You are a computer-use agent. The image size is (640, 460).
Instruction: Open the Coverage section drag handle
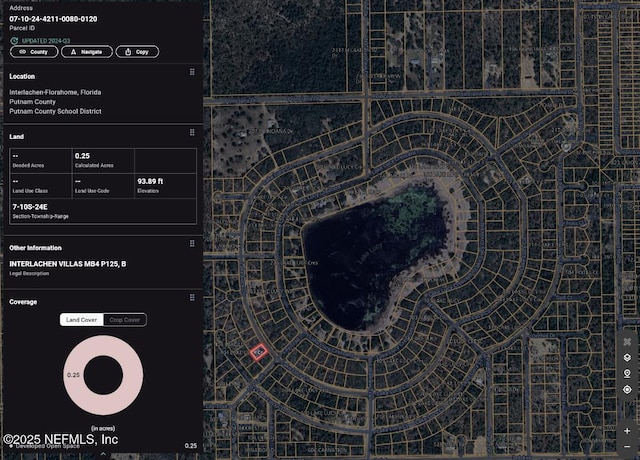tap(192, 298)
